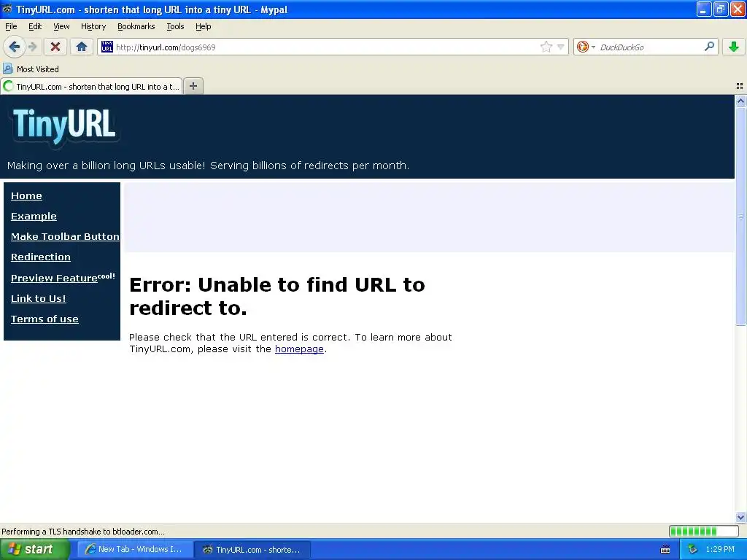Open the Terms of use link

(44, 319)
